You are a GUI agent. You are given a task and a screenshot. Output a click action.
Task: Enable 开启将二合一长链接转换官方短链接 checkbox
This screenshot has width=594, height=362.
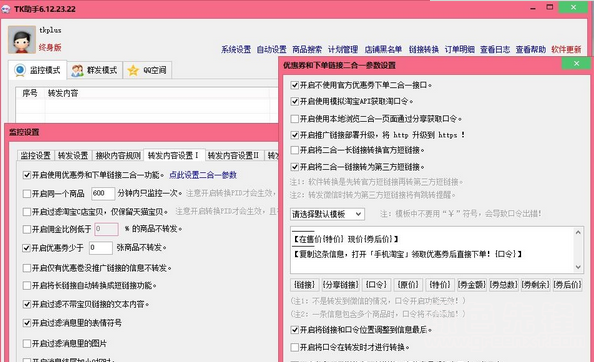point(295,150)
